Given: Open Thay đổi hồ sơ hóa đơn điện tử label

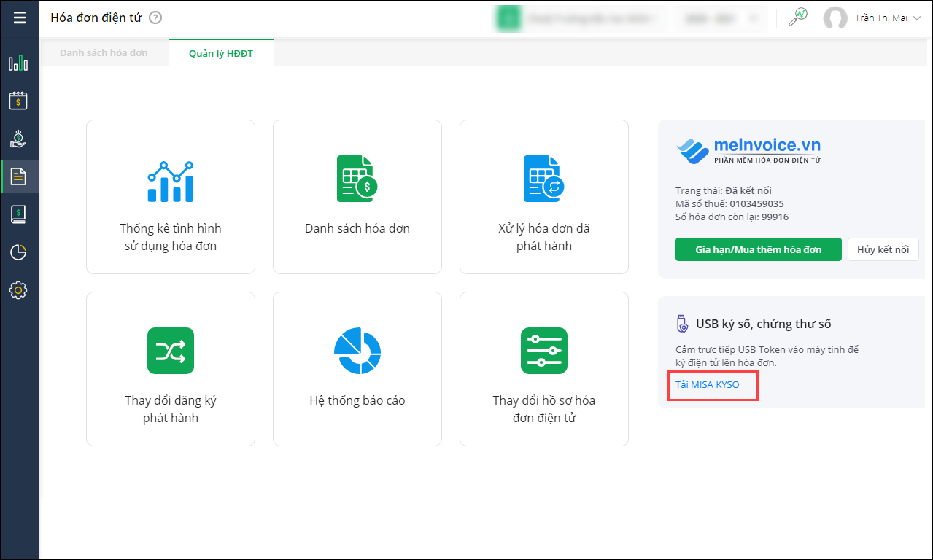Looking at the screenshot, I should coord(544,409).
